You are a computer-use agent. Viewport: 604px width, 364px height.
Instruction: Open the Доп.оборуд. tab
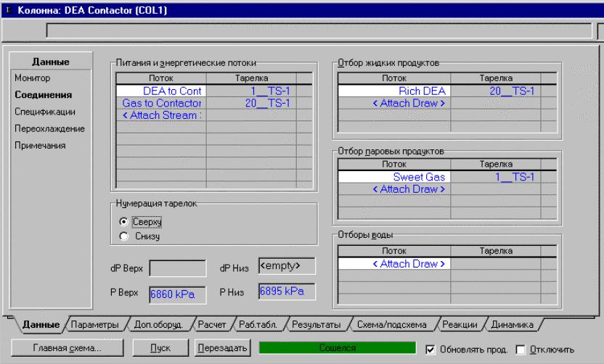pyautogui.click(x=158, y=325)
